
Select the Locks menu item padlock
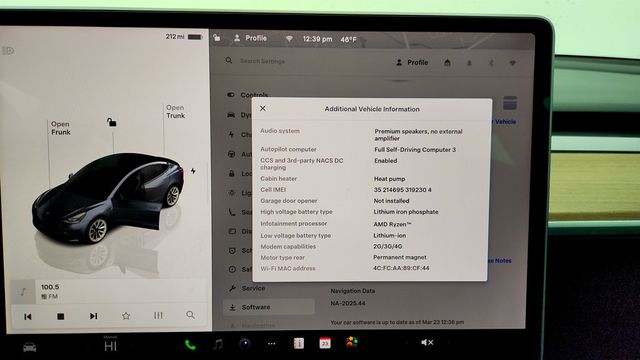pos(231,173)
